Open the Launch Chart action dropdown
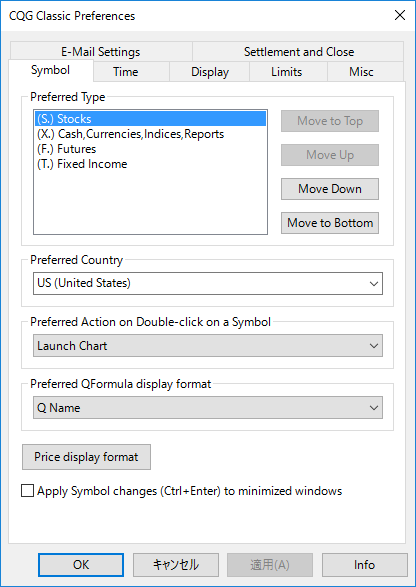This screenshot has height=587, width=416. (208, 346)
